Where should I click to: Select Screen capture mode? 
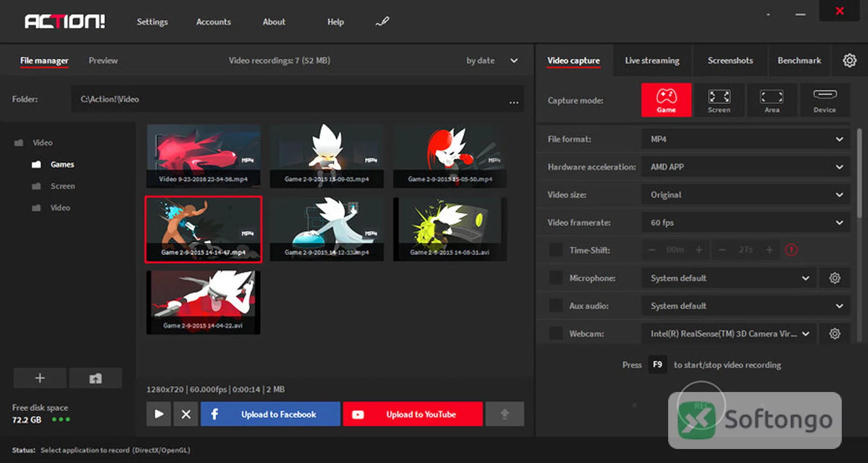click(x=719, y=100)
